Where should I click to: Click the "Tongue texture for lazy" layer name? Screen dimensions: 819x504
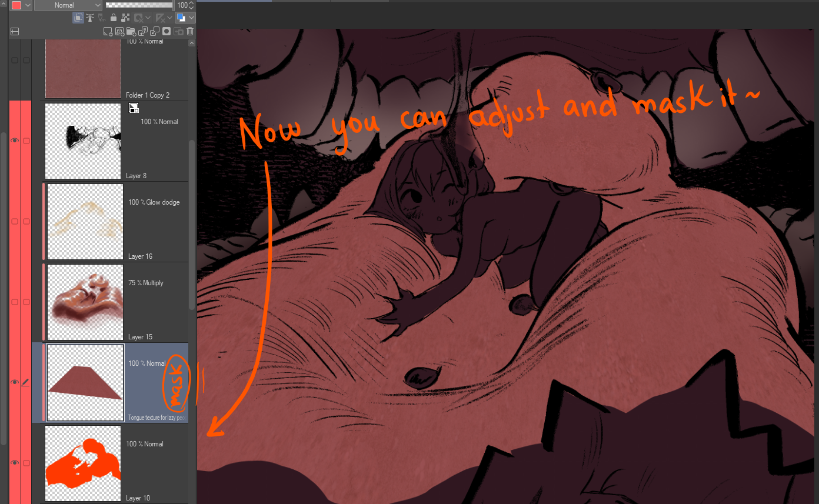coord(157,418)
